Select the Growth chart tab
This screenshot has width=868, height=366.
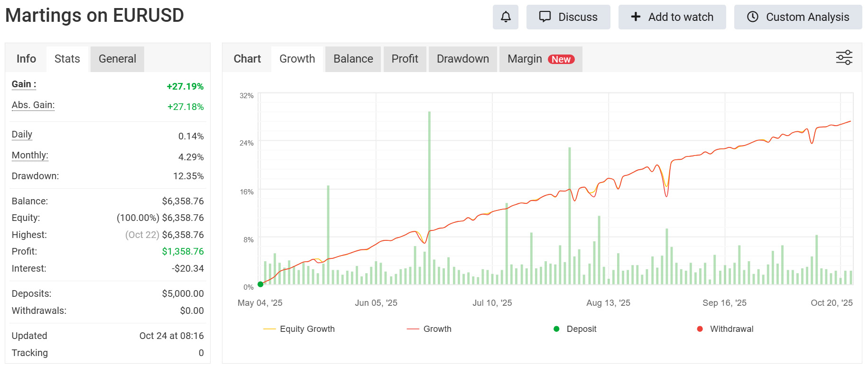pos(297,59)
